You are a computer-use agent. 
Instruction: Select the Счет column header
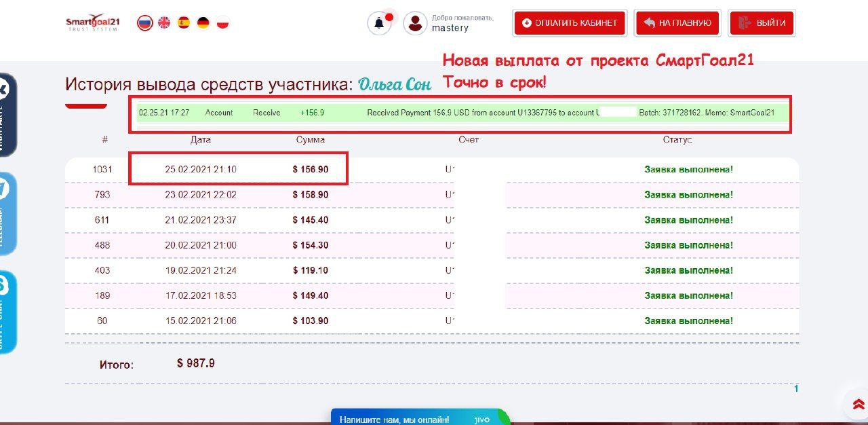click(469, 140)
